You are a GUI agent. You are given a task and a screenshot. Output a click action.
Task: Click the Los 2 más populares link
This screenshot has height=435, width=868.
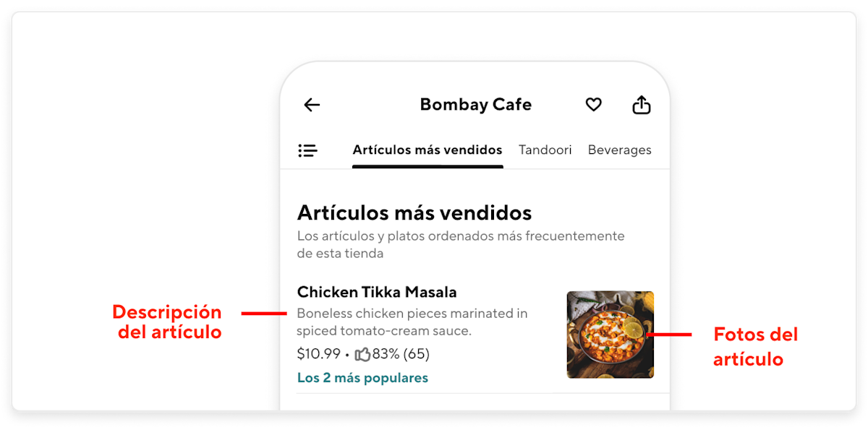pyautogui.click(x=362, y=378)
